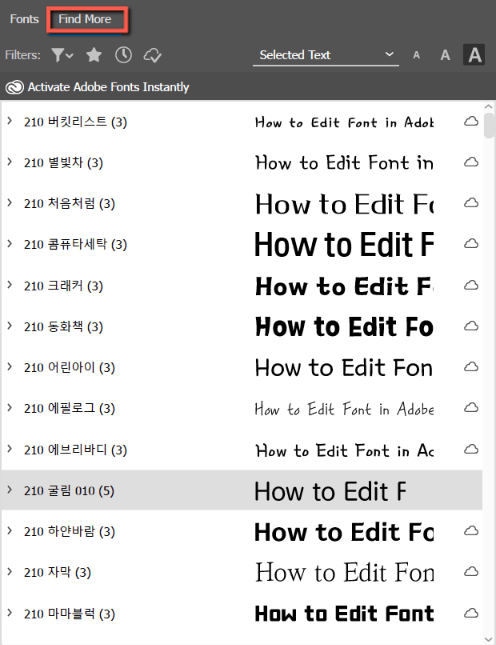The image size is (496, 645).
Task: Expand the 210 굴림 010 font family
Action: 9,490
